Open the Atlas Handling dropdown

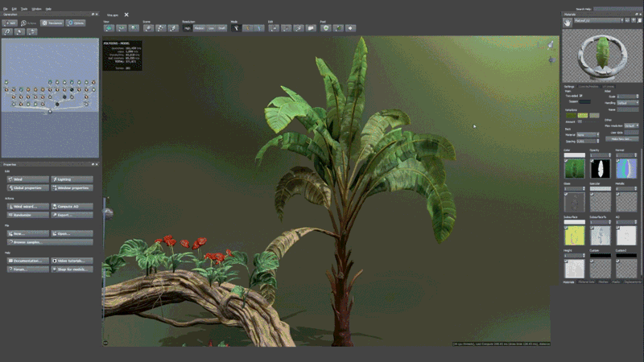click(628, 103)
